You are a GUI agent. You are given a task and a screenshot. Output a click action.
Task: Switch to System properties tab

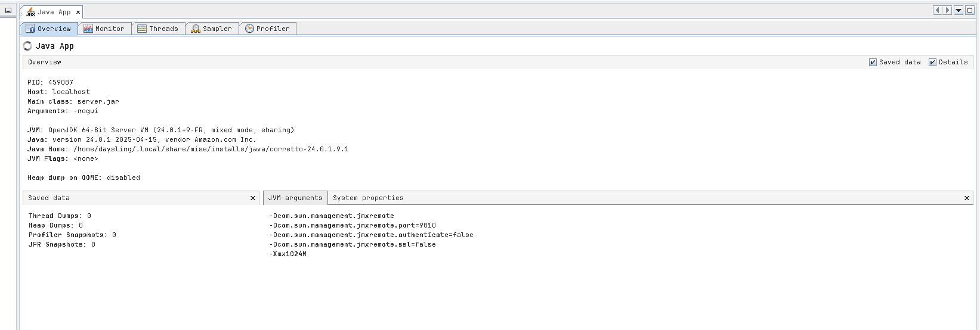pyautogui.click(x=368, y=198)
